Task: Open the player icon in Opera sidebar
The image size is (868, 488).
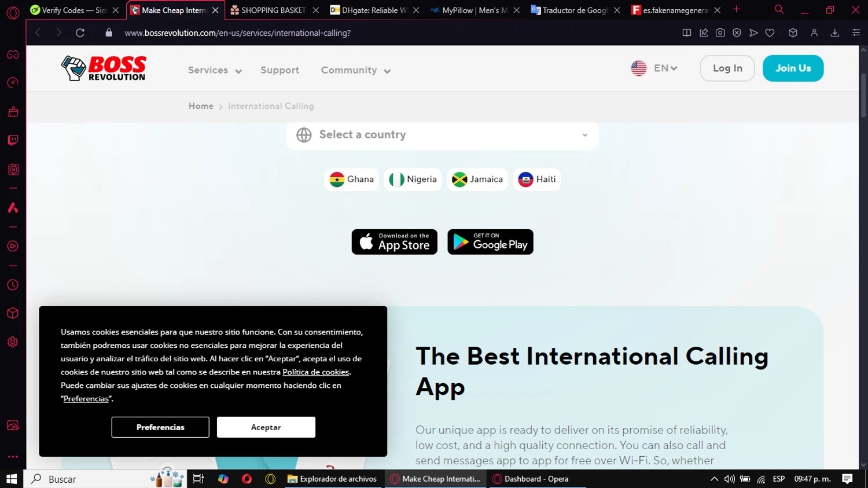Action: [x=13, y=246]
